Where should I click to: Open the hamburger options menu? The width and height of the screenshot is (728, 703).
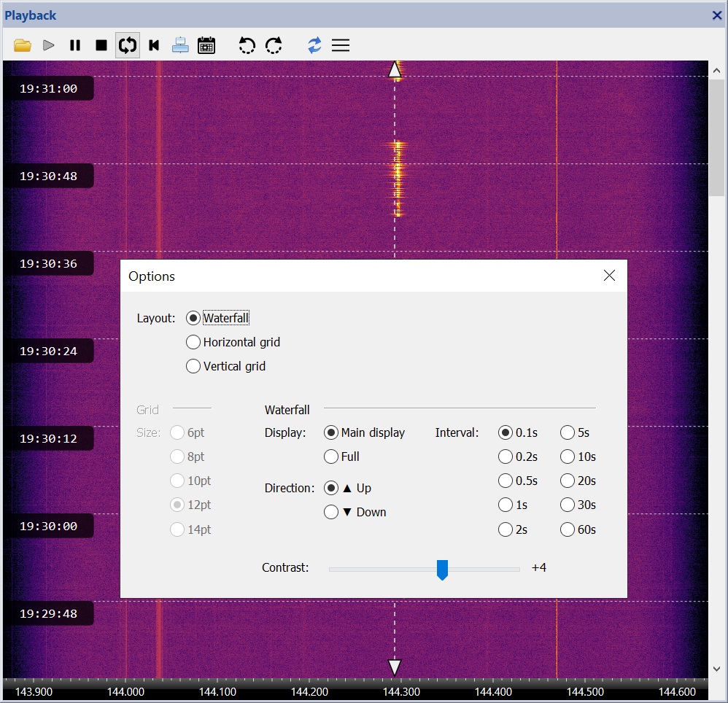point(341,46)
